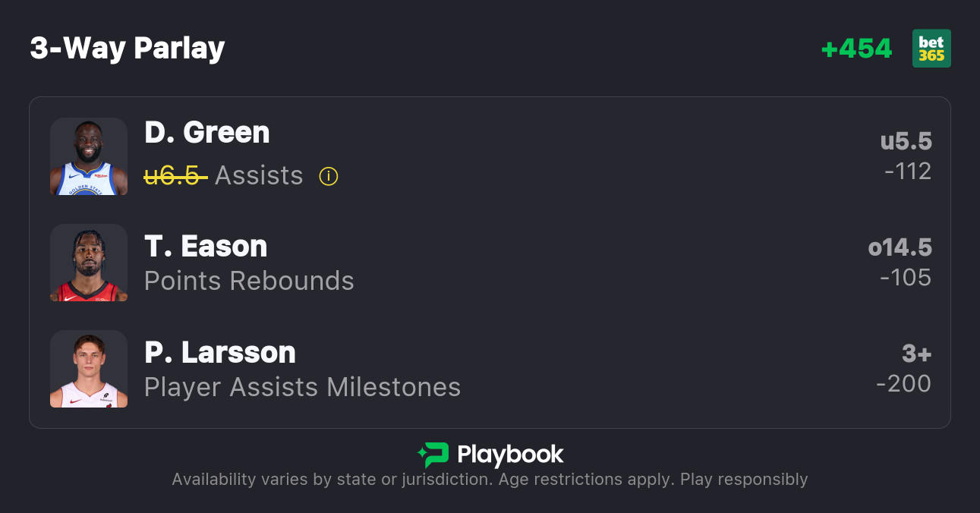Screen dimensions: 980x513
Task: Click the Playbook logo icon
Action: tap(433, 455)
